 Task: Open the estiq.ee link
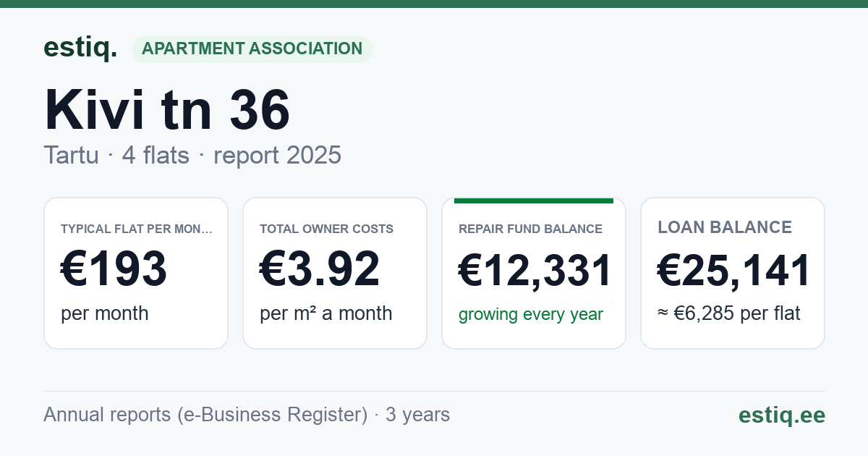[781, 415]
